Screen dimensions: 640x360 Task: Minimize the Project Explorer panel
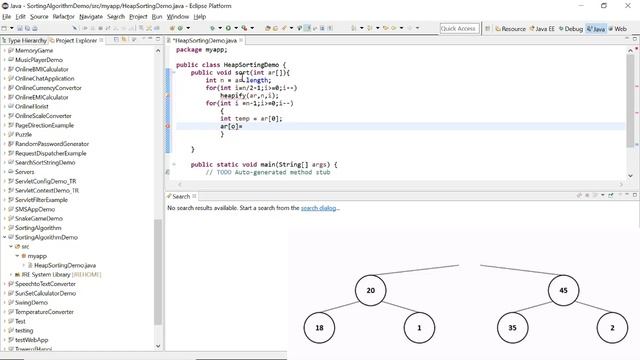click(x=150, y=39)
